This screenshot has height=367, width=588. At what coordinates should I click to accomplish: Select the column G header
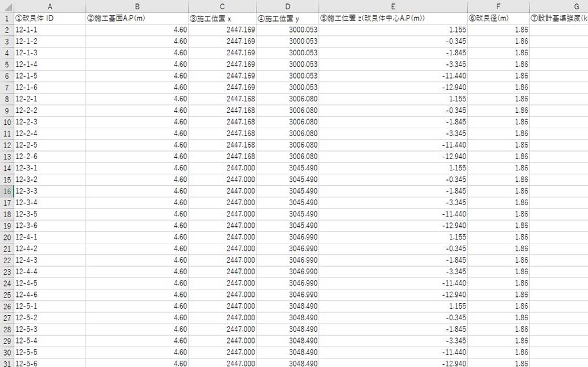[x=558, y=6]
